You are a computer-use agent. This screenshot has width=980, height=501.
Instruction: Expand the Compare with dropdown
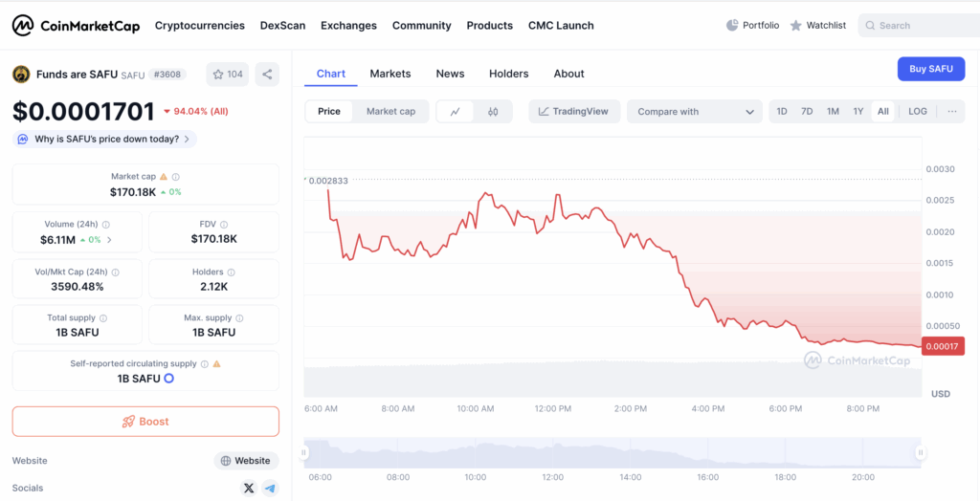[x=694, y=112]
